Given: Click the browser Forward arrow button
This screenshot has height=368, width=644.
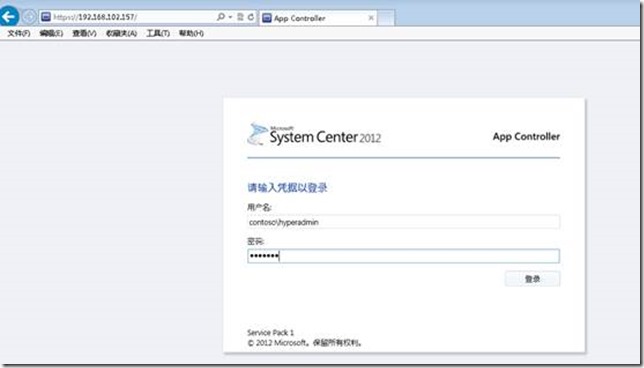Looking at the screenshot, I should click(x=29, y=17).
